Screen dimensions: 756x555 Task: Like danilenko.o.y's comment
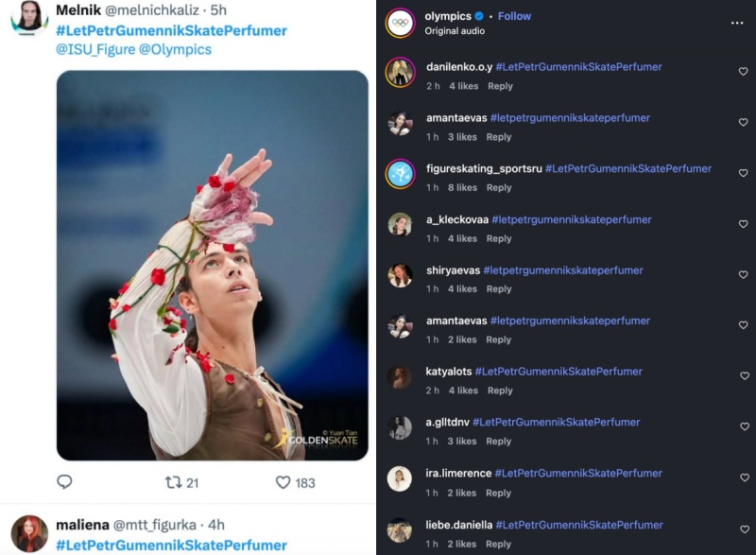[x=743, y=72]
